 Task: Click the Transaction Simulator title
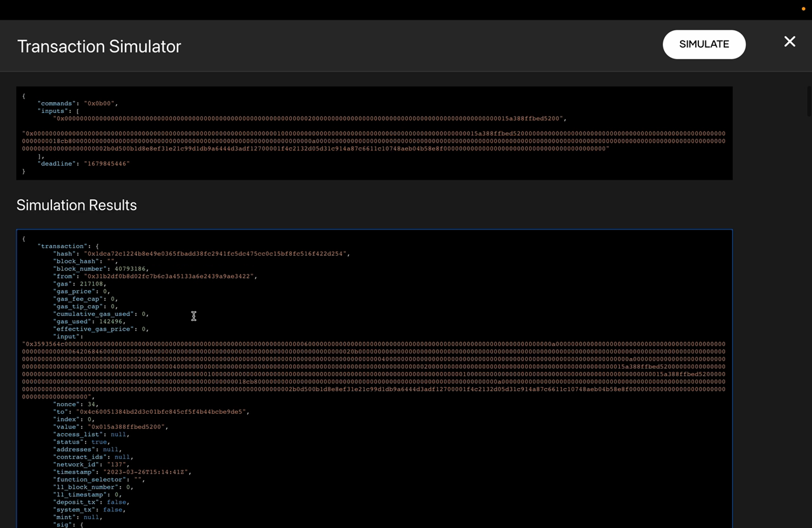pyautogui.click(x=99, y=46)
